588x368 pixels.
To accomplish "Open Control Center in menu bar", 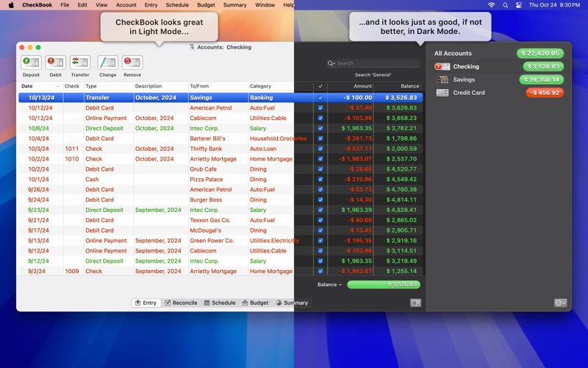I will coord(519,5).
